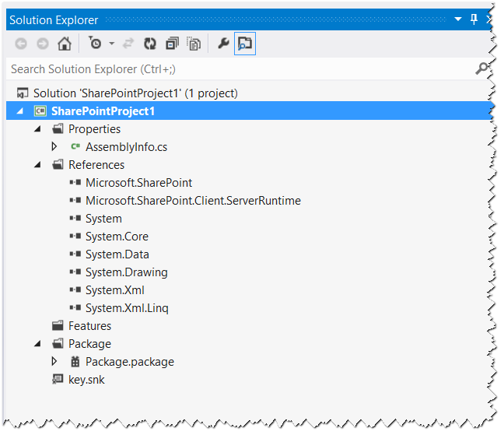
Task: Select System.Xml reference
Action: pyautogui.click(x=115, y=290)
